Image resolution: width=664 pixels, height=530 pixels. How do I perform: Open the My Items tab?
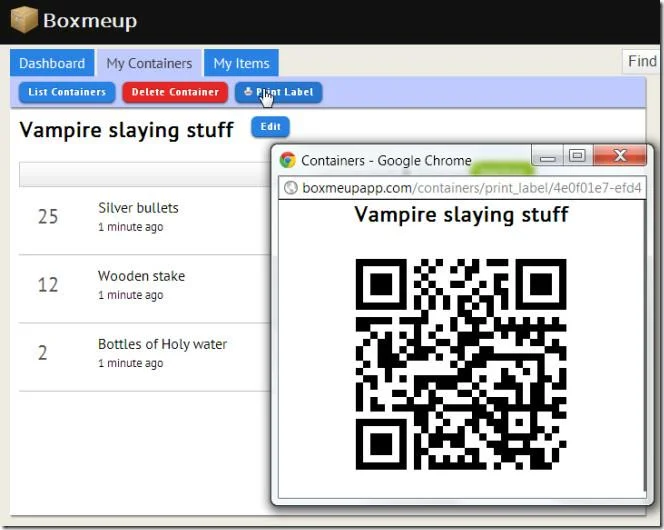pos(241,63)
